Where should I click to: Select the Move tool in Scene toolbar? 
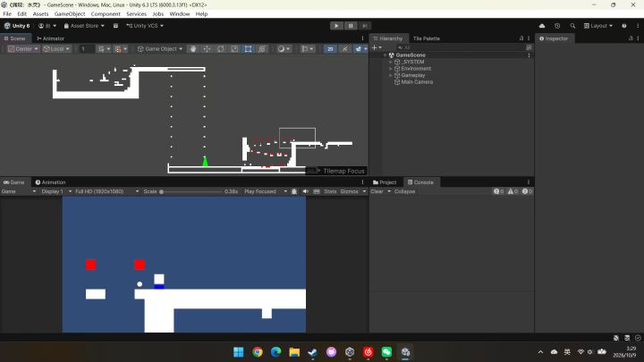[x=207, y=49]
